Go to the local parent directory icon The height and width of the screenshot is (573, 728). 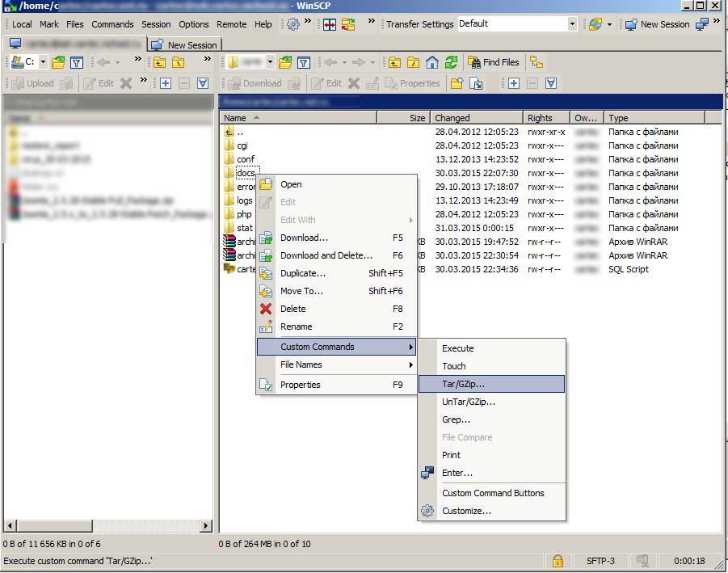click(160, 62)
